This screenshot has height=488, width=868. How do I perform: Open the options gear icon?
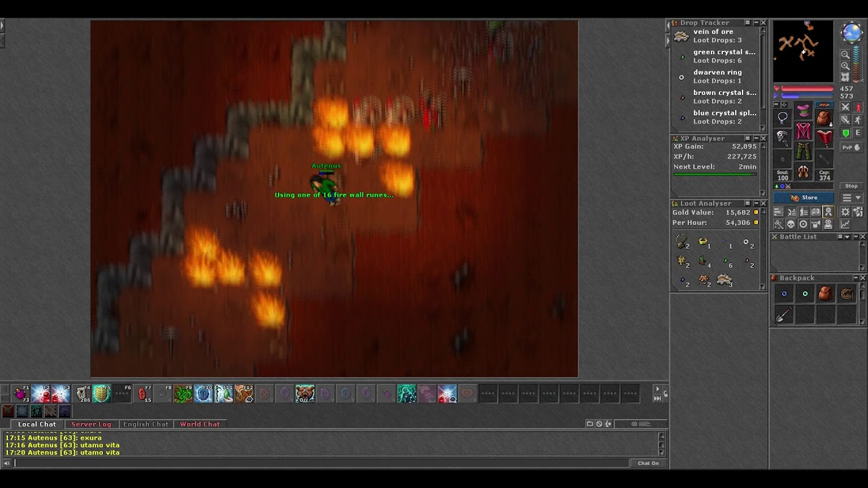tap(846, 211)
